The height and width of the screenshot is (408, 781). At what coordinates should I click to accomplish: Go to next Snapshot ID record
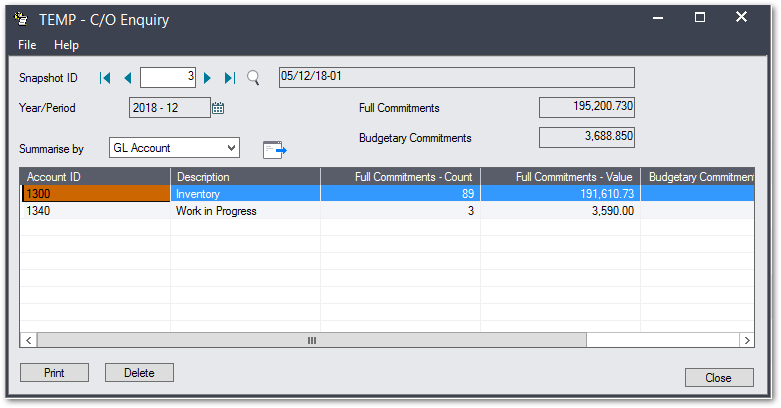click(x=208, y=78)
